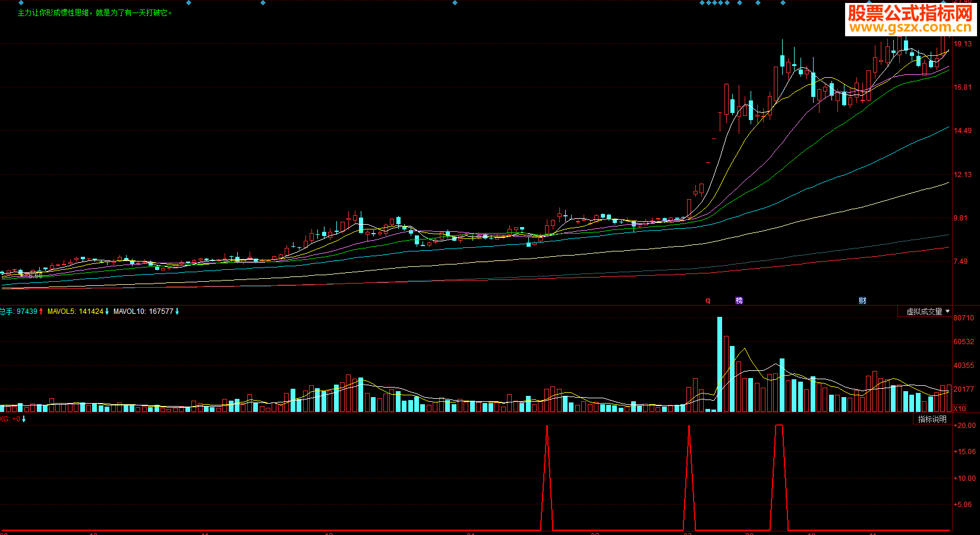
Task: Click the green 主力让你形成惯性思维 caption text
Action: [94, 12]
